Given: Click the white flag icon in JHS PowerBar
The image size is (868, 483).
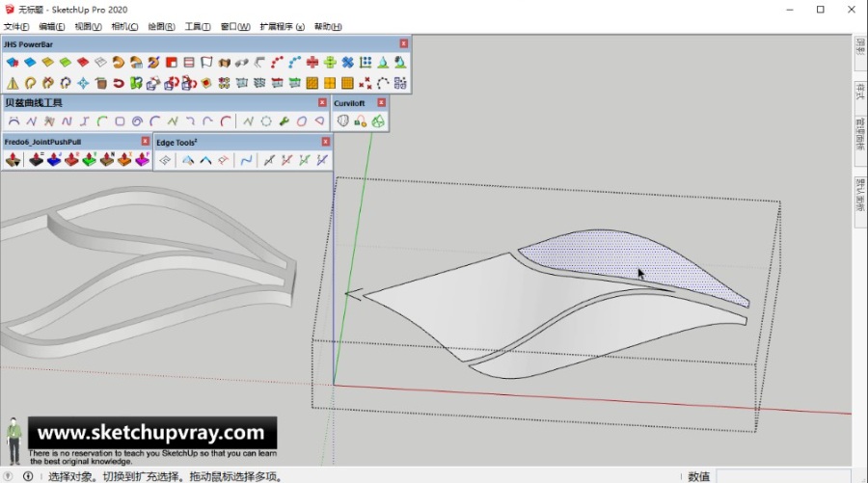Looking at the screenshot, I should pyautogui.click(x=206, y=63).
